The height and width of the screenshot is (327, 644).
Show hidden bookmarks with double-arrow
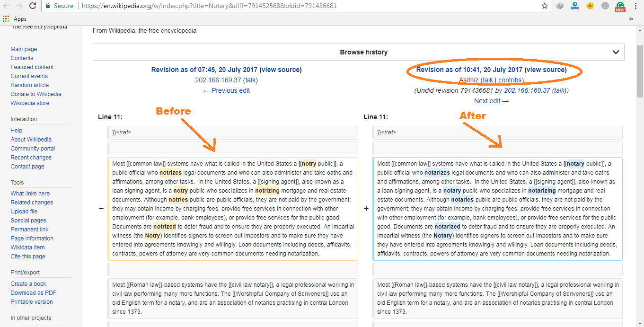(x=631, y=19)
